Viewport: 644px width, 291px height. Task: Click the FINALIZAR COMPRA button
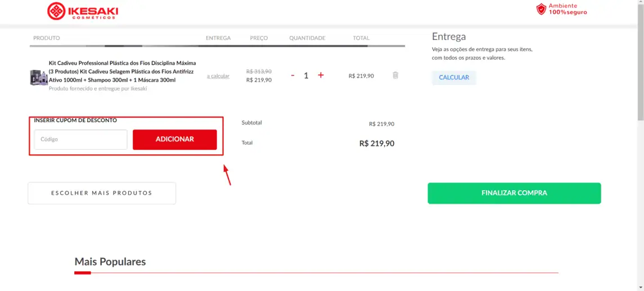(514, 193)
